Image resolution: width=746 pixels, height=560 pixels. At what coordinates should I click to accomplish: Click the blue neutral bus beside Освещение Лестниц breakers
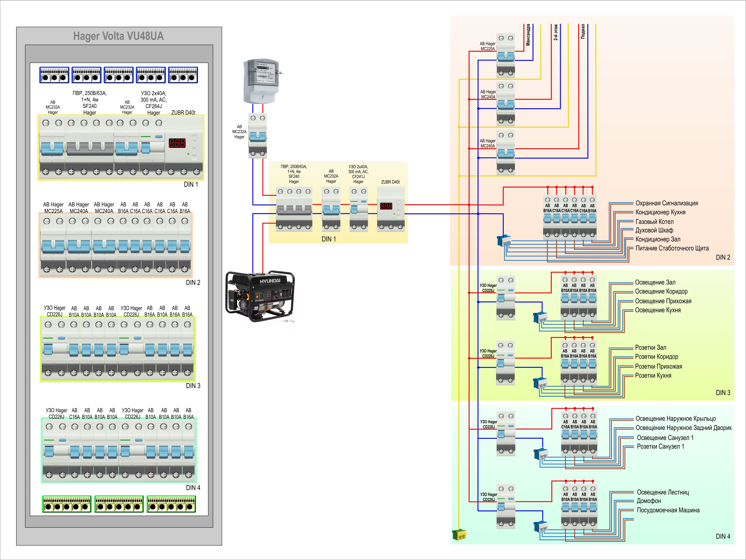point(541,526)
